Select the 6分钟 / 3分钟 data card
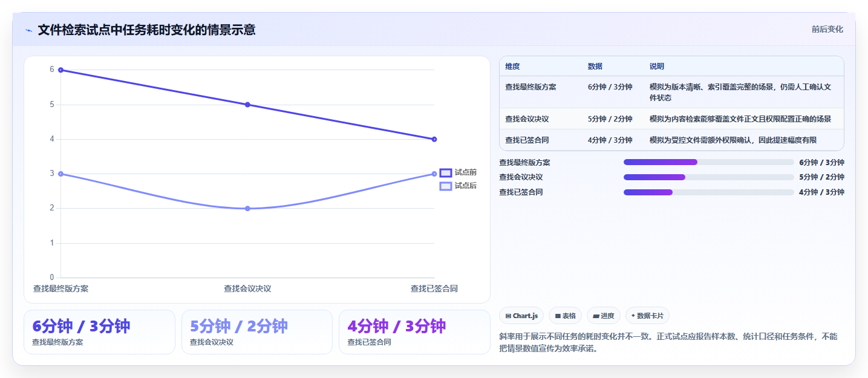Viewport: 868px width, 378px height. [99, 332]
